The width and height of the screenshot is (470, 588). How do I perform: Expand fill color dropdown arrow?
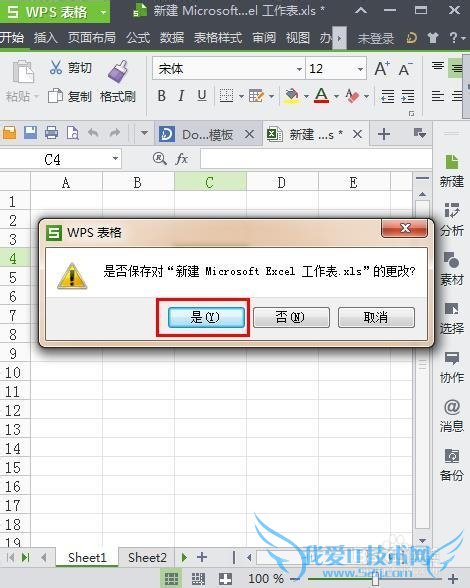point(306,96)
